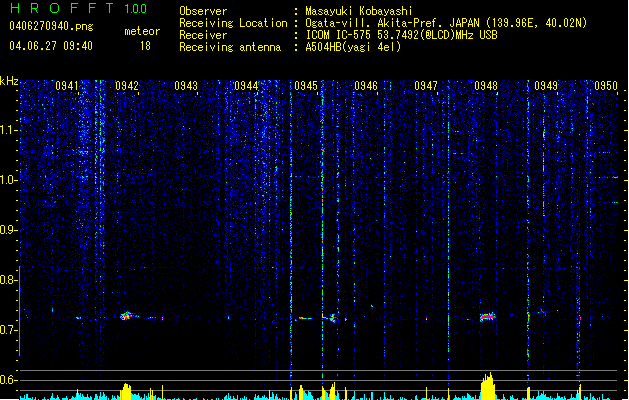The height and width of the screenshot is (400, 629).
Task: Select the filename 0406270940.png
Action: [51, 26]
